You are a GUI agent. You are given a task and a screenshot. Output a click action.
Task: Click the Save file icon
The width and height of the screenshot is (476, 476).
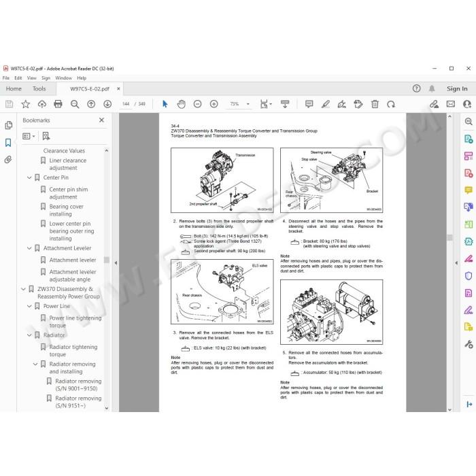9,104
